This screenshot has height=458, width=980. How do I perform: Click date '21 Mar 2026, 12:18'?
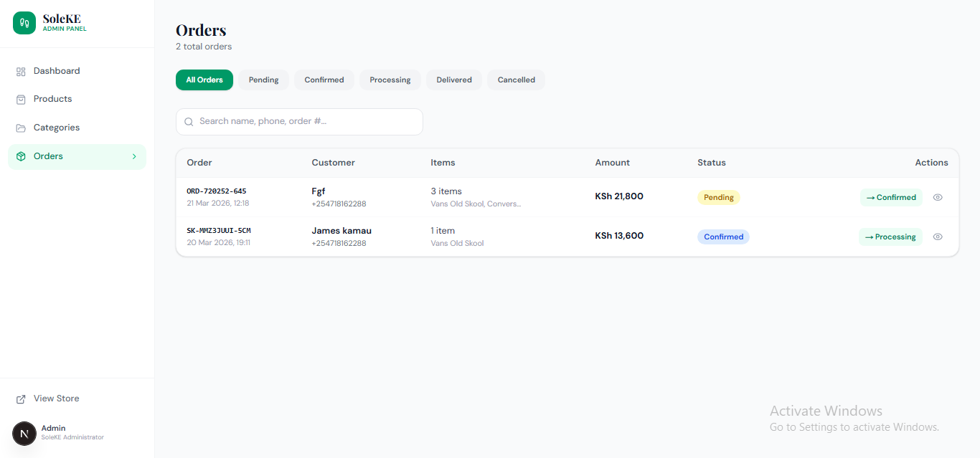click(218, 204)
